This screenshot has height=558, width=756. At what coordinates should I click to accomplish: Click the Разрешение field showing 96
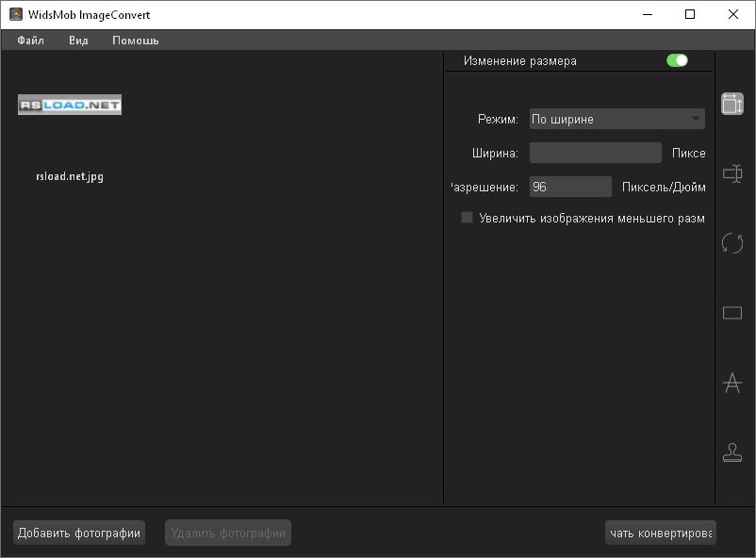pyautogui.click(x=570, y=186)
